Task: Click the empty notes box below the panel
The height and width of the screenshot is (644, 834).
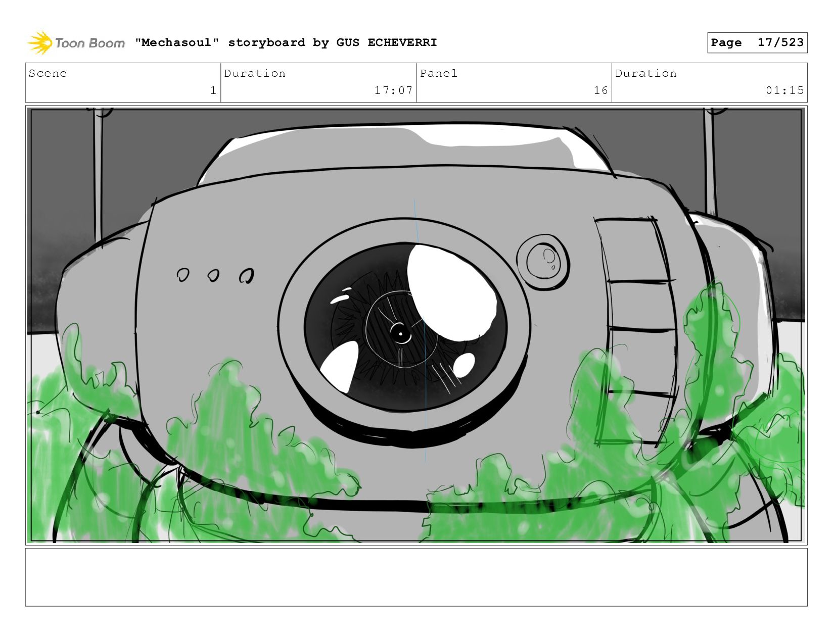Action: [416, 577]
